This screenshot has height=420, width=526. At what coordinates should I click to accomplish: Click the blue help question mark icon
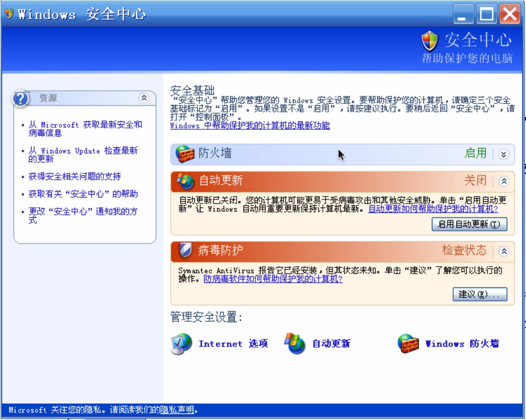(21, 99)
